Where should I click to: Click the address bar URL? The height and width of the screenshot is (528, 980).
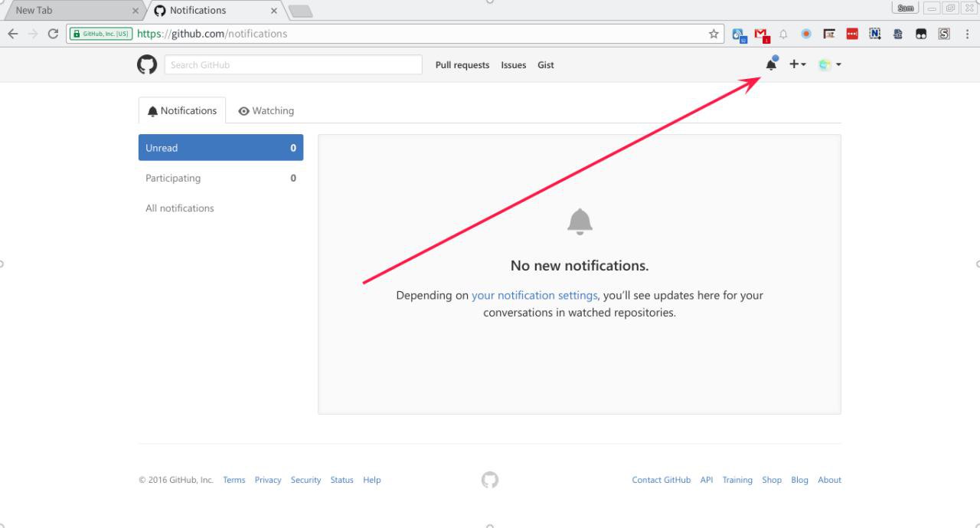pyautogui.click(x=212, y=34)
